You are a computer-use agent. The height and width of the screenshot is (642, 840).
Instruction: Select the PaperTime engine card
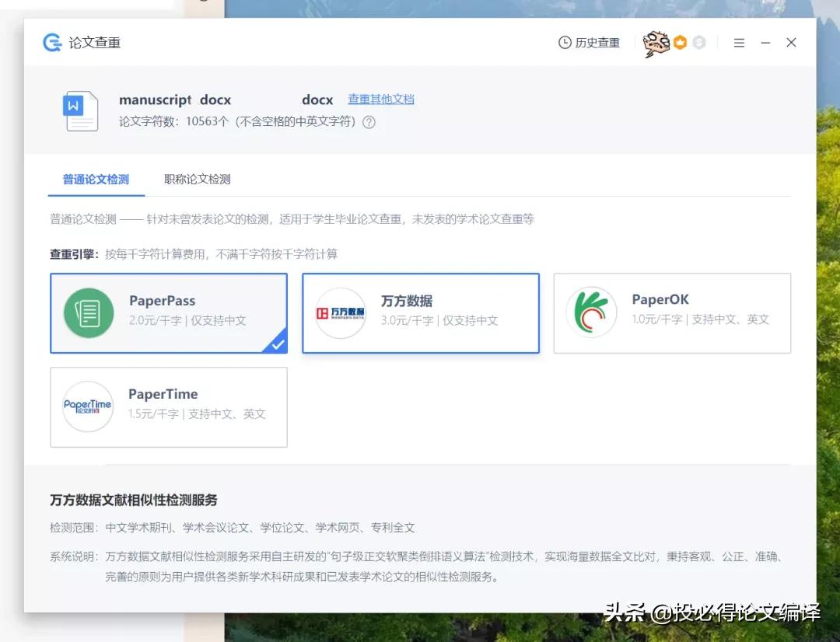169,407
